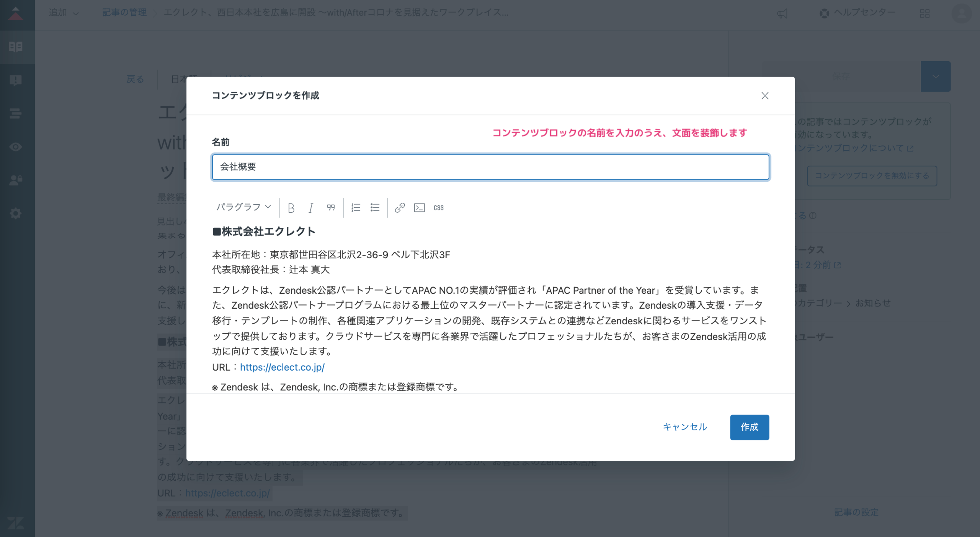980x537 pixels.
Task: Open the user profile avatar
Action: coord(961,14)
